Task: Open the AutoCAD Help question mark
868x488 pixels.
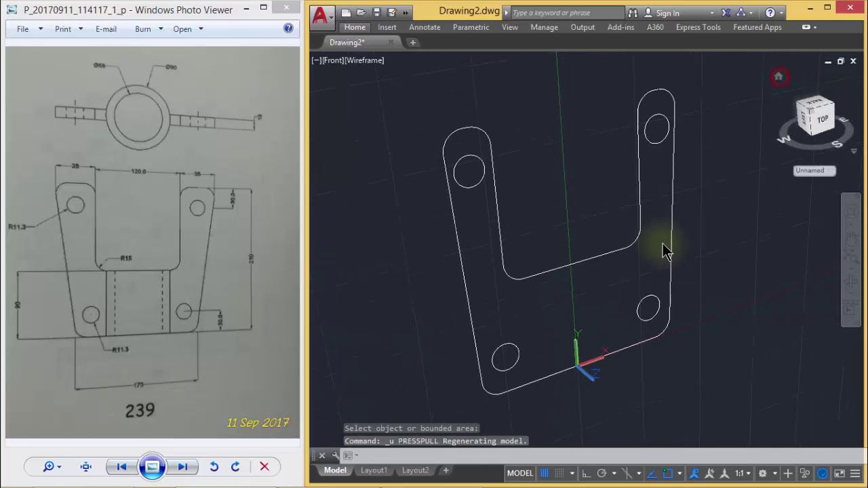Action: [x=770, y=13]
